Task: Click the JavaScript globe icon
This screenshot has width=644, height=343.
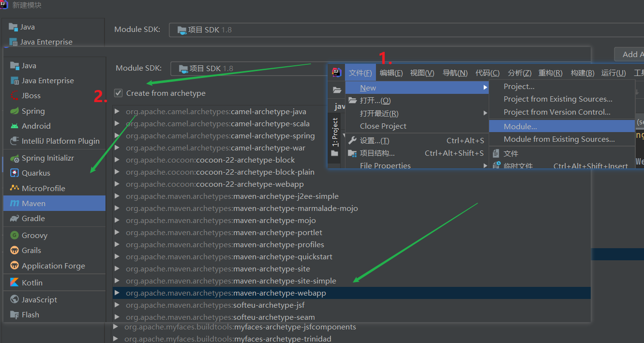Action: (14, 299)
